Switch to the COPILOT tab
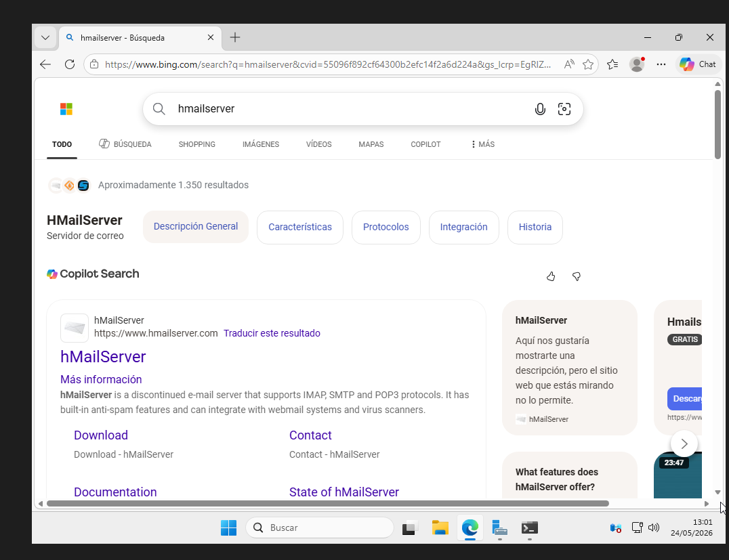This screenshot has height=560, width=729. point(425,144)
